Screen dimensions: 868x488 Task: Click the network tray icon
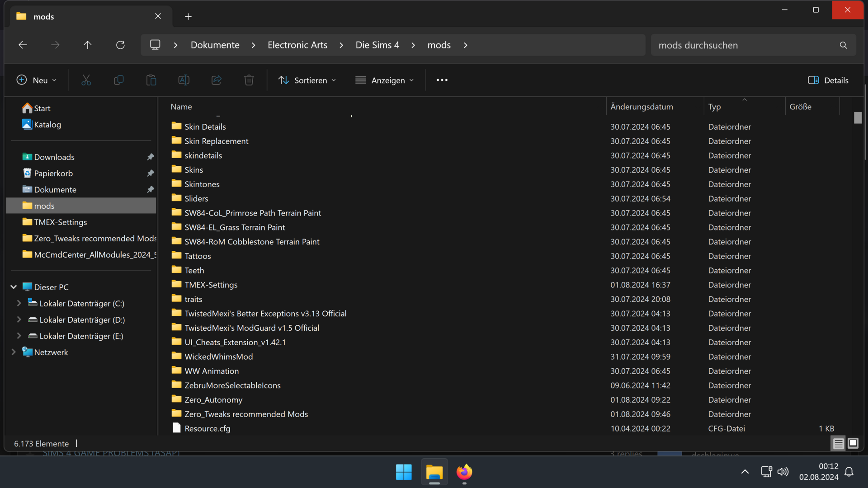pyautogui.click(x=766, y=472)
